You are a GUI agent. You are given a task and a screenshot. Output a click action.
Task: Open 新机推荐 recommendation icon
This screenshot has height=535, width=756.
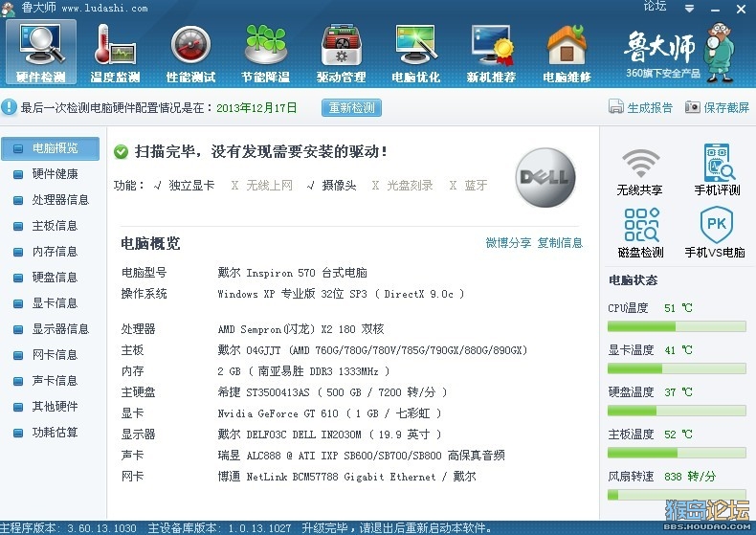click(491, 52)
